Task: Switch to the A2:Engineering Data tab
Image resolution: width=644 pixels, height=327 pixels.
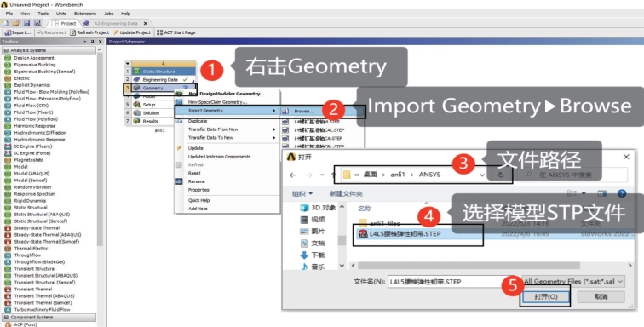Action: [115, 23]
